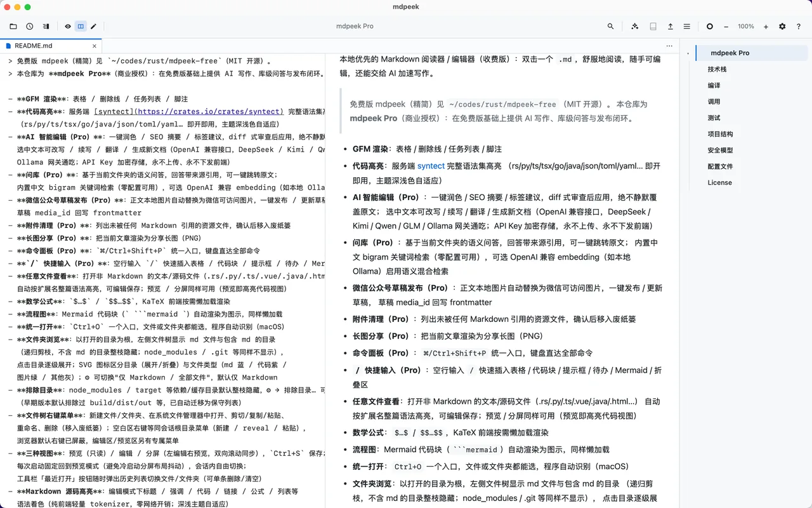Jump to 配置文件 in the outline
The height and width of the screenshot is (508, 812).
click(x=720, y=166)
